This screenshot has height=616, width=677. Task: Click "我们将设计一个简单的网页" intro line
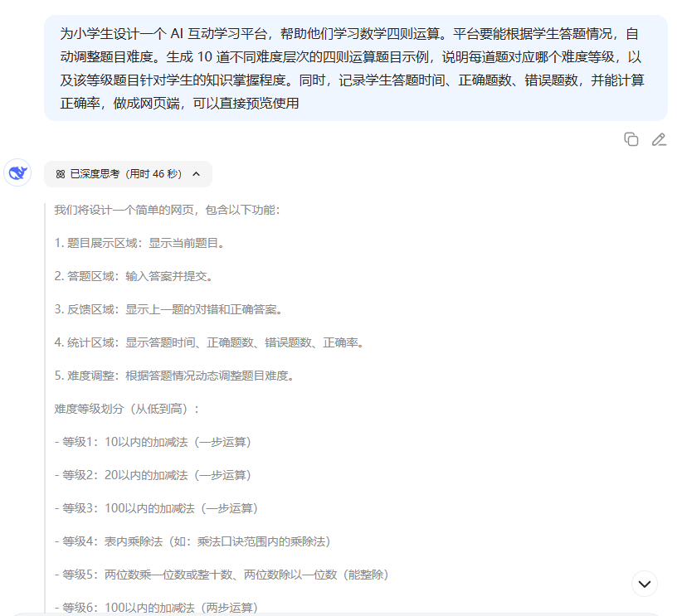pos(168,210)
